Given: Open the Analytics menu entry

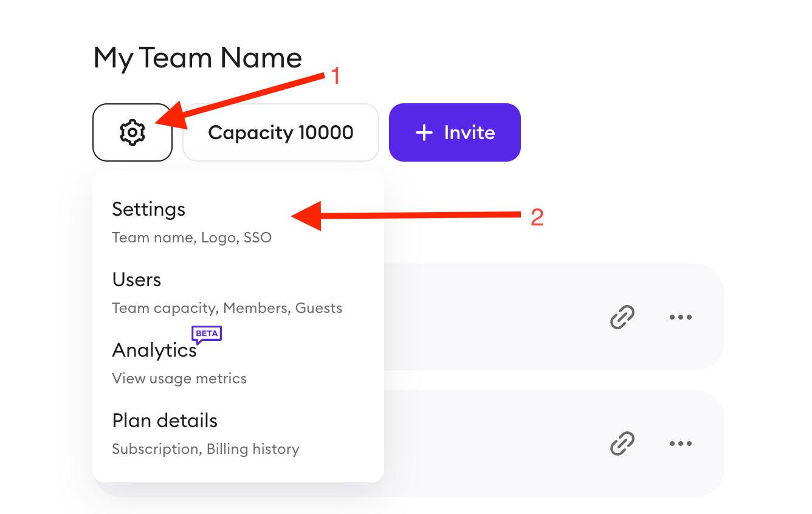Looking at the screenshot, I should (154, 351).
